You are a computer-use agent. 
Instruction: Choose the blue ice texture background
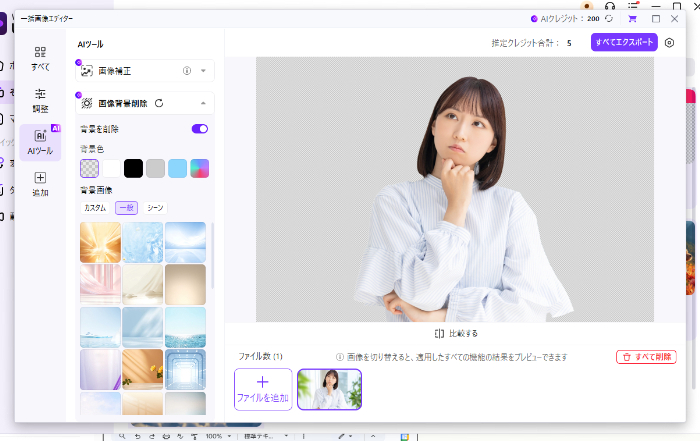[x=143, y=242]
